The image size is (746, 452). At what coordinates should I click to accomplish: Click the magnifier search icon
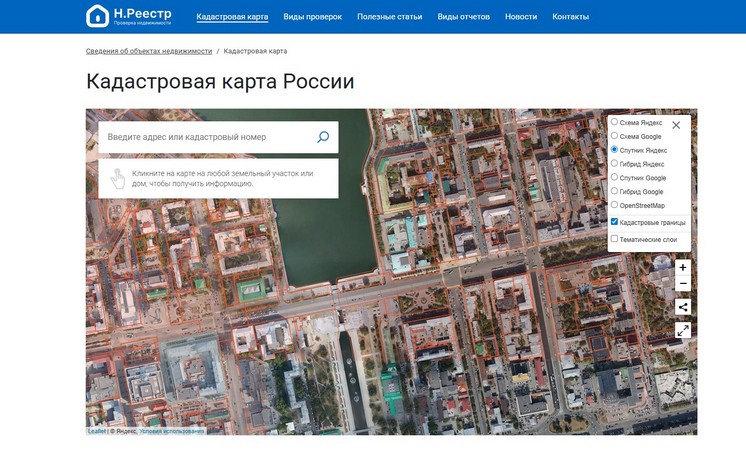tap(323, 137)
